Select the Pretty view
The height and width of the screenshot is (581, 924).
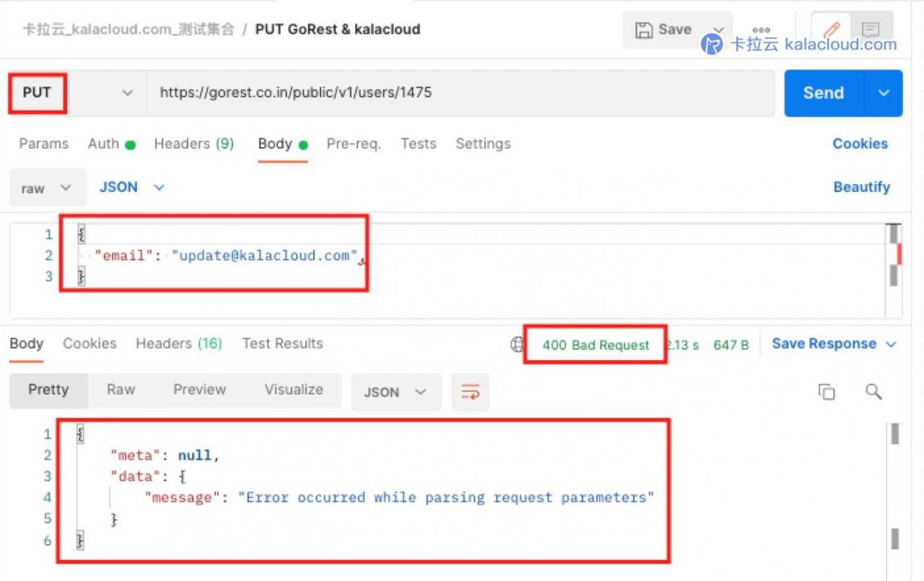point(48,390)
